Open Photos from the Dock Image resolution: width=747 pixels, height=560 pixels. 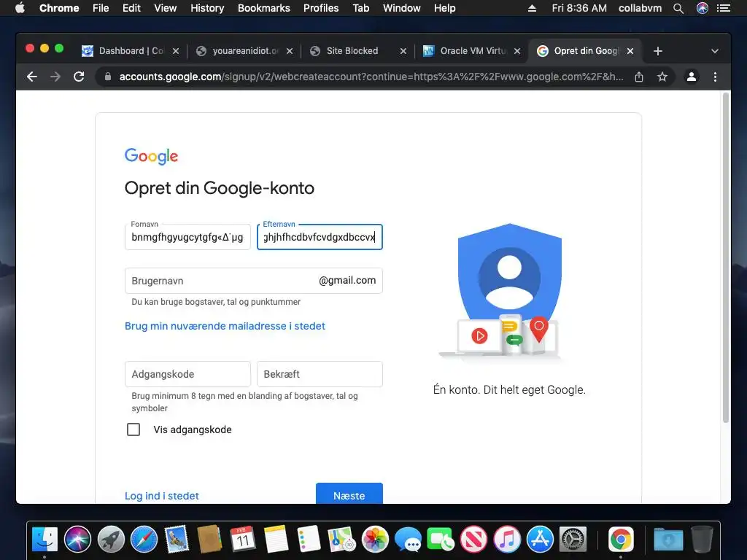point(375,540)
